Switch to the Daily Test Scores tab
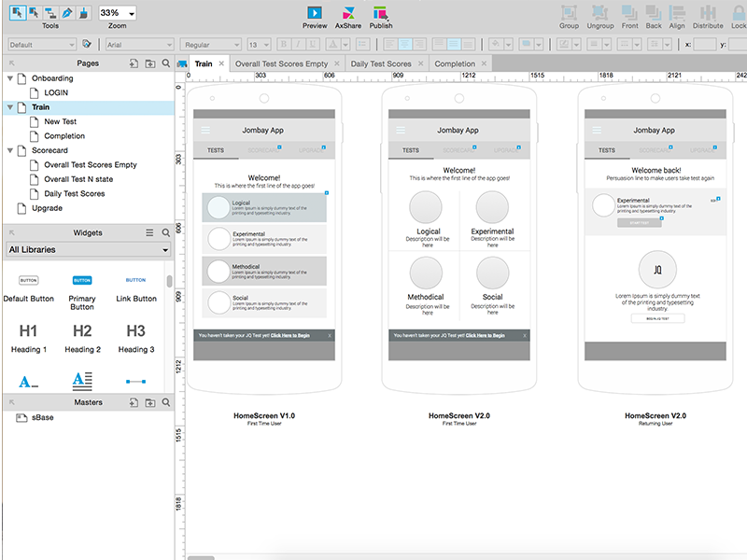This screenshot has width=747, height=560. (x=380, y=63)
